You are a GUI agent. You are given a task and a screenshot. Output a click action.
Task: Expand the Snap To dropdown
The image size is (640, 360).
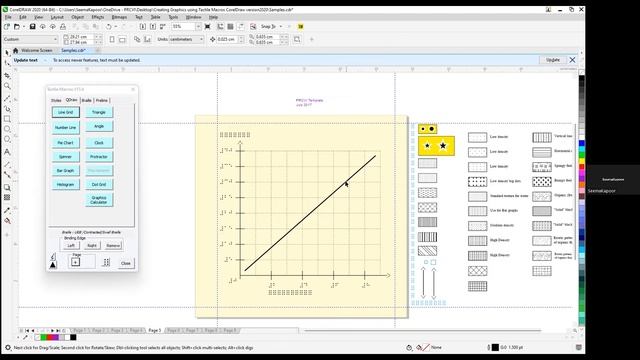(281, 27)
